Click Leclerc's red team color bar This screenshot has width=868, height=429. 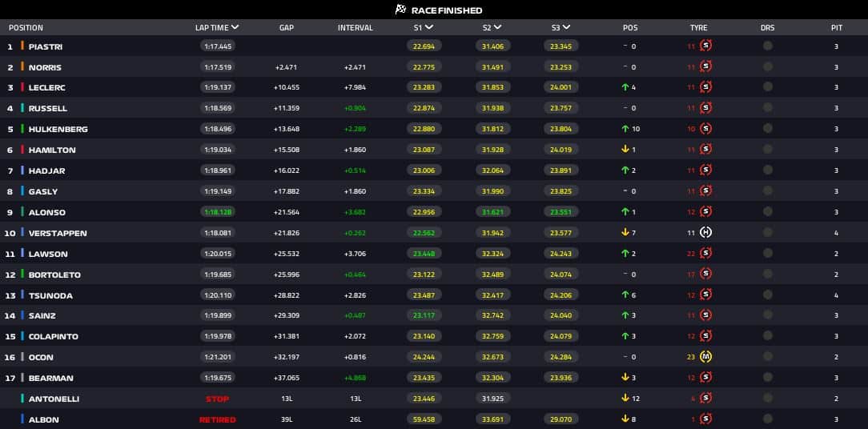coord(22,87)
